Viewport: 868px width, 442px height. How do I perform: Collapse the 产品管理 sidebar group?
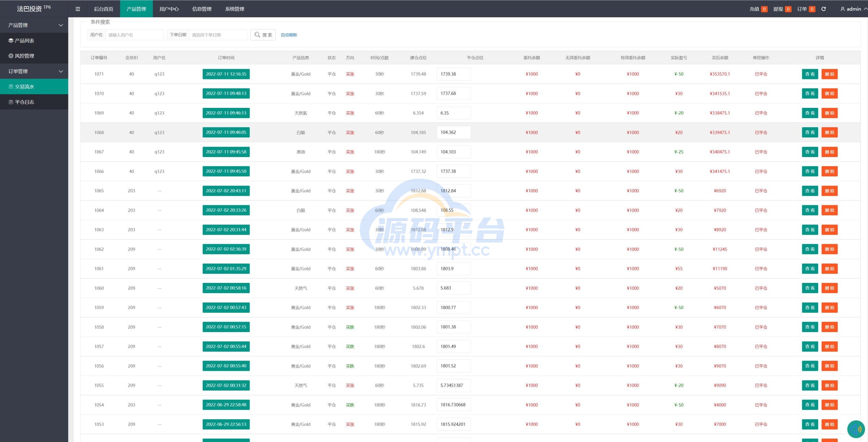click(x=34, y=25)
